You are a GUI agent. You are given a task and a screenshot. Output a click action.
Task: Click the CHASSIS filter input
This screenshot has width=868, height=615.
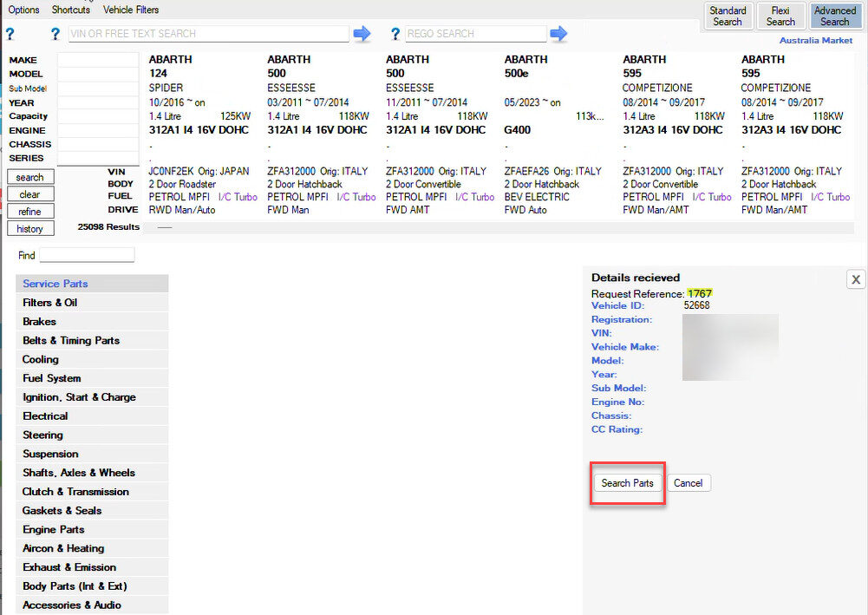point(98,144)
